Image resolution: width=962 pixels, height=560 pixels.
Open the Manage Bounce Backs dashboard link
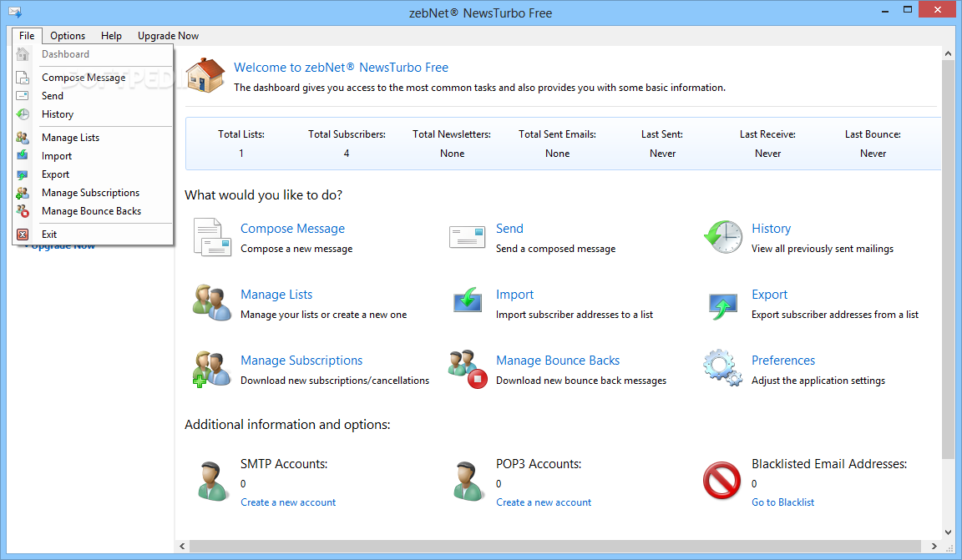(x=558, y=360)
